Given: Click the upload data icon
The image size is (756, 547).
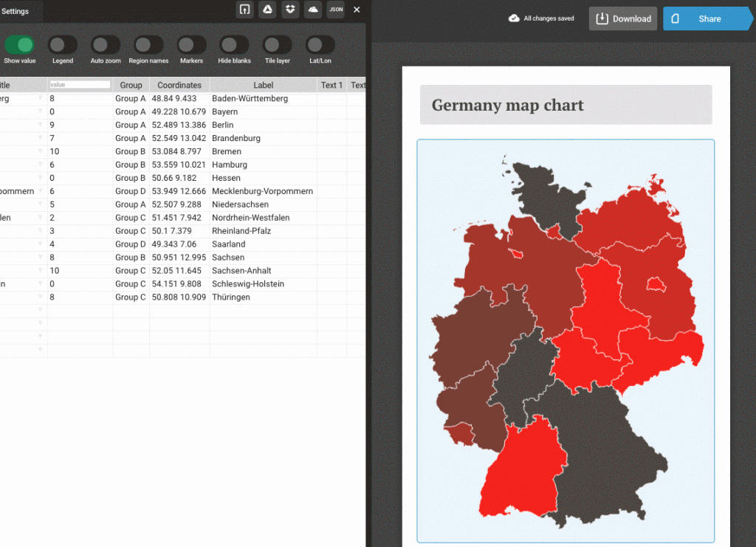Looking at the screenshot, I should click(x=244, y=10).
